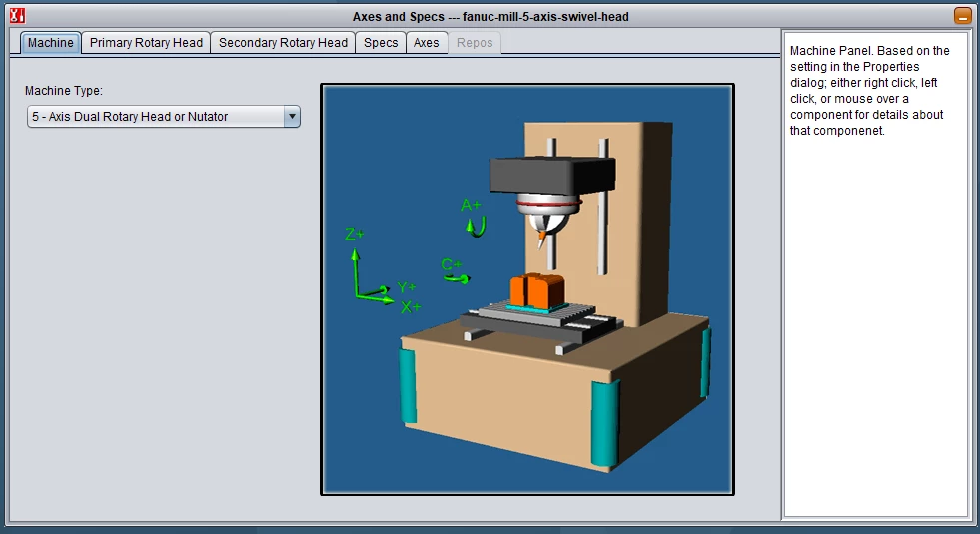Open the Machine Type combo box
This screenshot has height=534, width=980.
click(164, 116)
